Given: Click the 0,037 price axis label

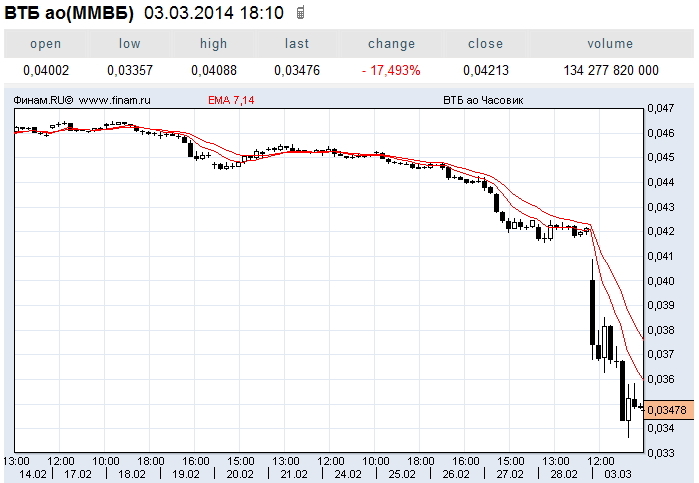Looking at the screenshot, I should (661, 354).
